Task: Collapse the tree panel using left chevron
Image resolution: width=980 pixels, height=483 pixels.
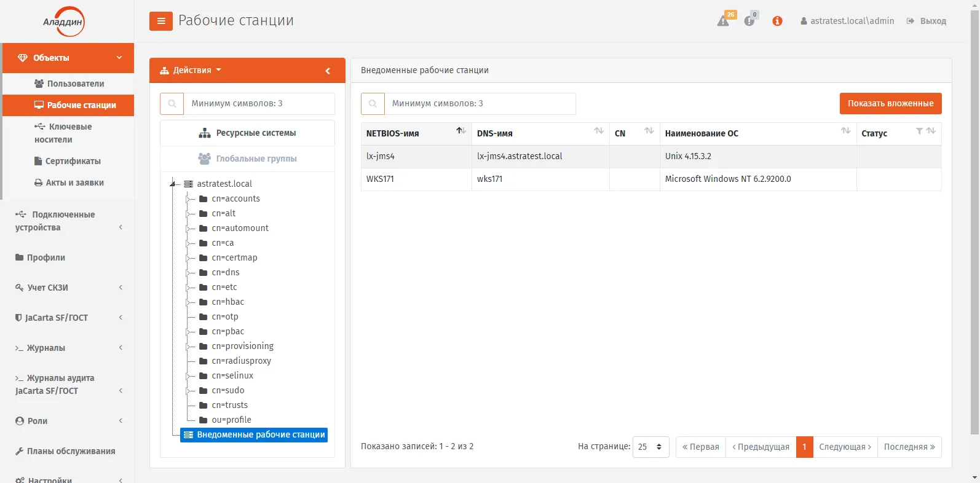Action: pyautogui.click(x=328, y=71)
